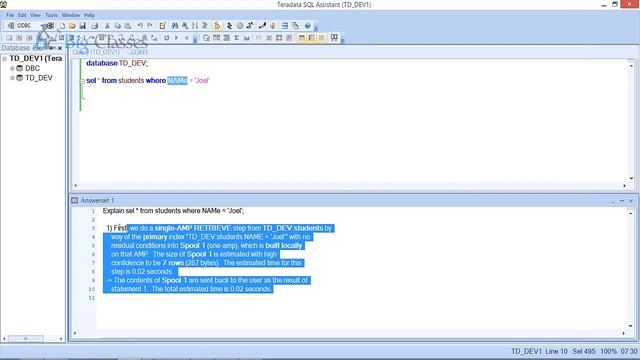Screen dimensions: 640x360
Task: Click the Paste icon
Action: (x=127, y=26)
